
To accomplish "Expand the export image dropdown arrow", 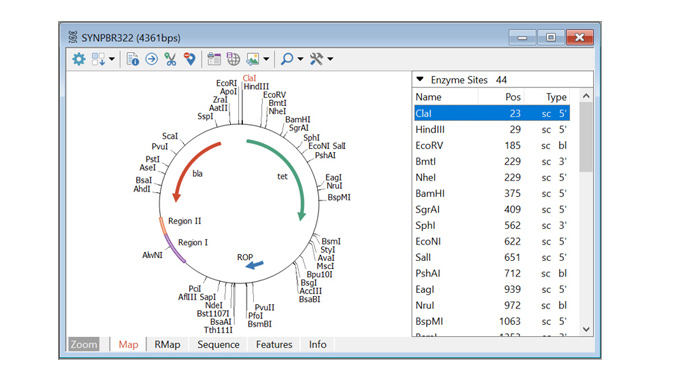I will [266, 59].
